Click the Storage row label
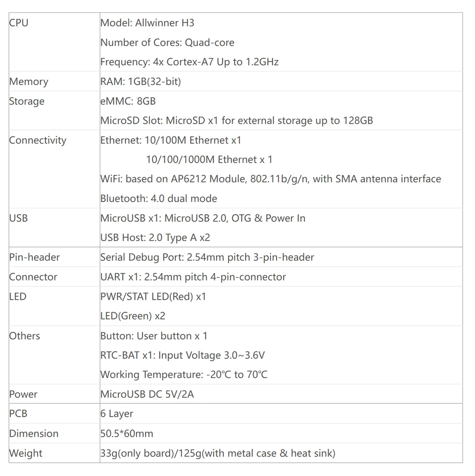 click(x=27, y=101)
